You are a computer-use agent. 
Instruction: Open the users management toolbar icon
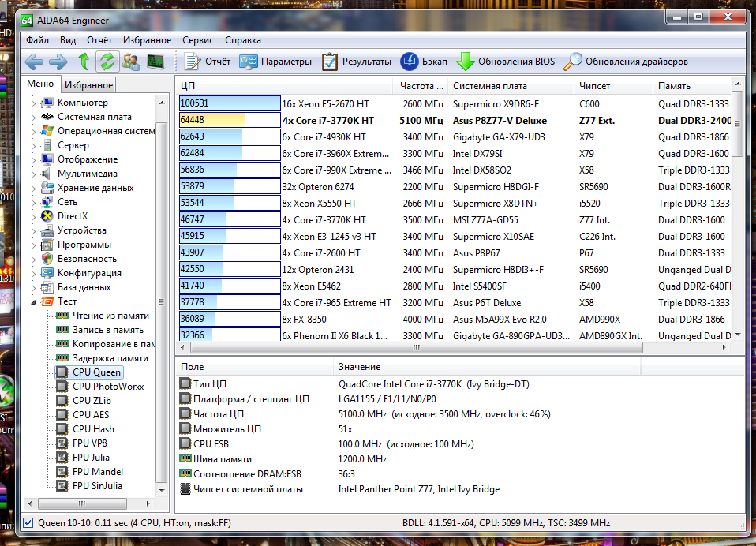(x=131, y=62)
